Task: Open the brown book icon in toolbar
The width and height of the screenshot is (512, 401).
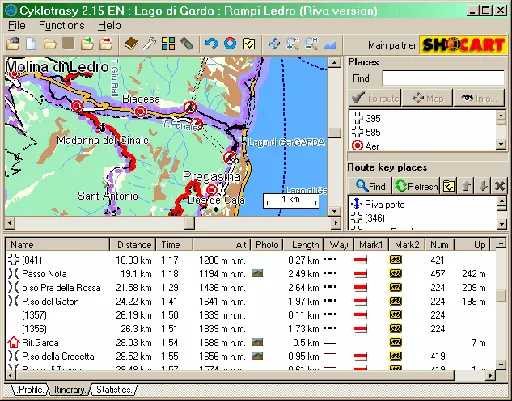Action: [x=131, y=44]
